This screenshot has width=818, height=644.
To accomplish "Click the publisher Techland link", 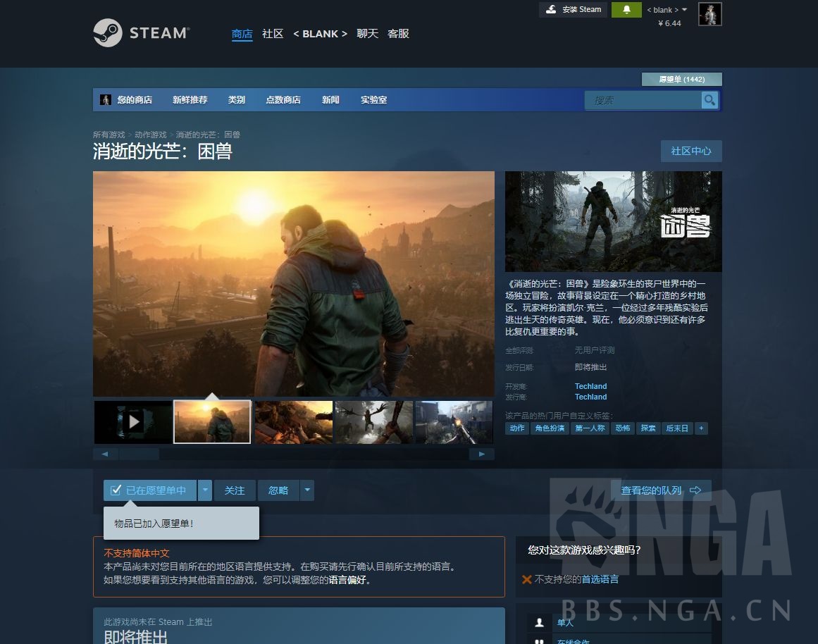I will pos(590,397).
